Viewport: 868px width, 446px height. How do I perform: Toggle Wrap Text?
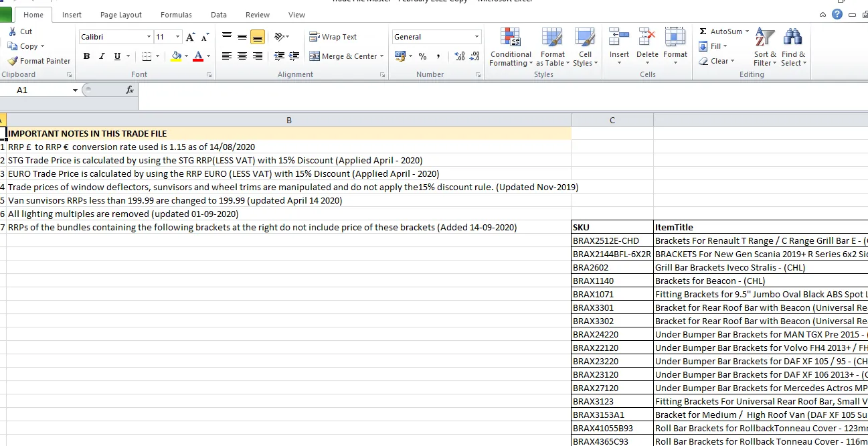(x=333, y=37)
